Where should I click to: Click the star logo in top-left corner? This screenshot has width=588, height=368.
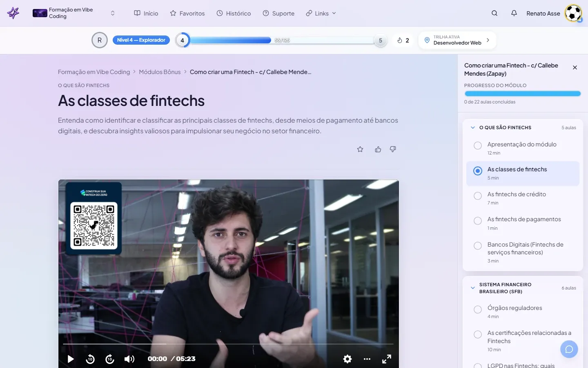(13, 13)
